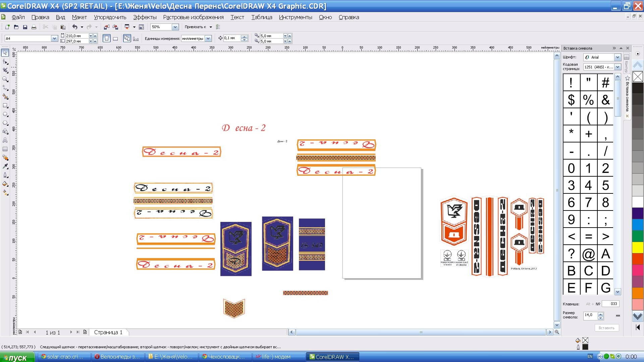Click the Привязать к button
The image size is (644, 362).
point(196,27)
